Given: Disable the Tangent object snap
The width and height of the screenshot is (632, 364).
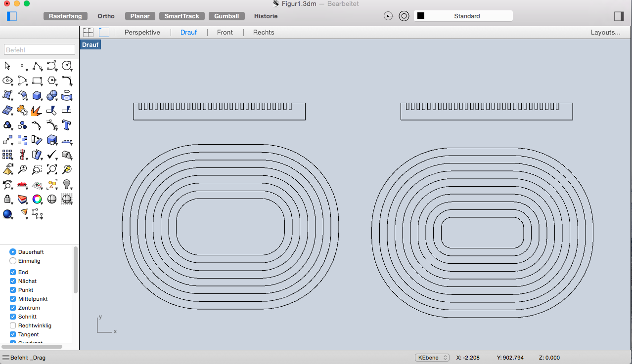Looking at the screenshot, I should point(13,334).
